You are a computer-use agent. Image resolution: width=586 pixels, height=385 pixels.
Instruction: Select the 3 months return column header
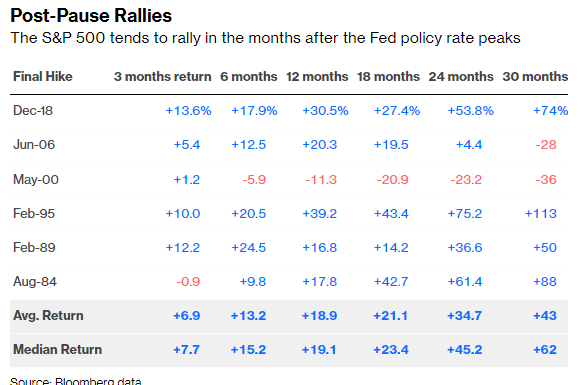163,77
